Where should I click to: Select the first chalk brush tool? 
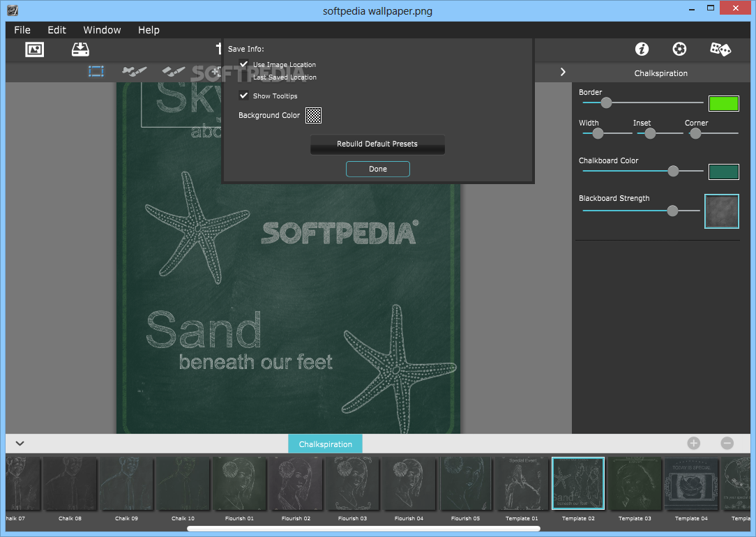click(134, 71)
